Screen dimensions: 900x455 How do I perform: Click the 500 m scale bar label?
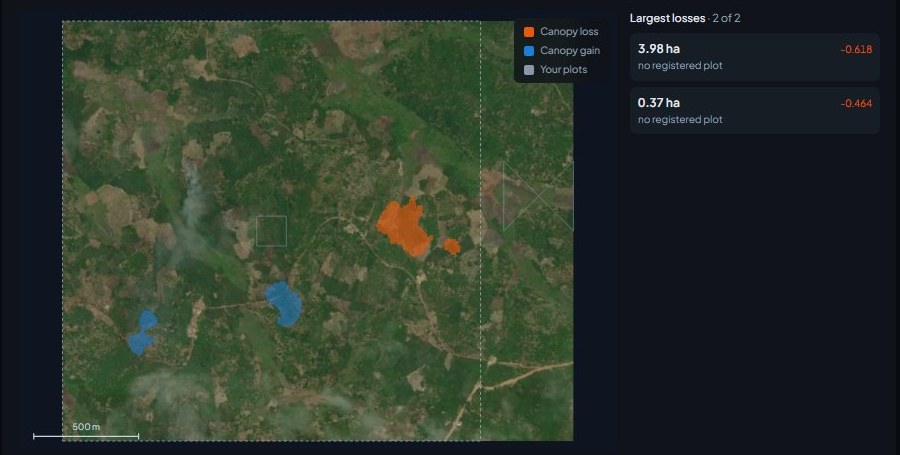pyautogui.click(x=86, y=427)
